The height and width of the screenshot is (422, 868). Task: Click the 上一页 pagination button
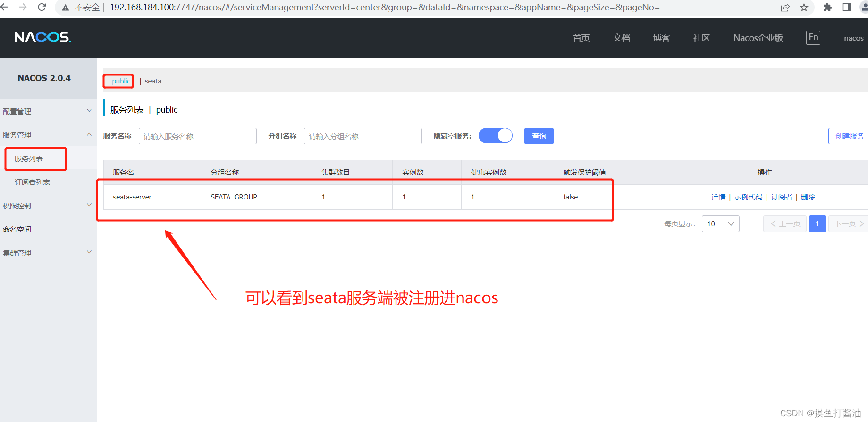[785, 223]
